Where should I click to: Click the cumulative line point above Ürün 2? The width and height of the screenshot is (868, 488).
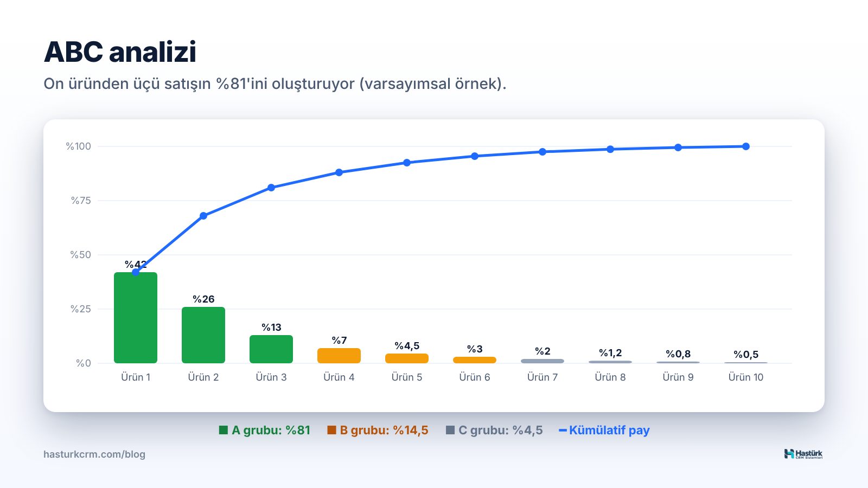[203, 216]
